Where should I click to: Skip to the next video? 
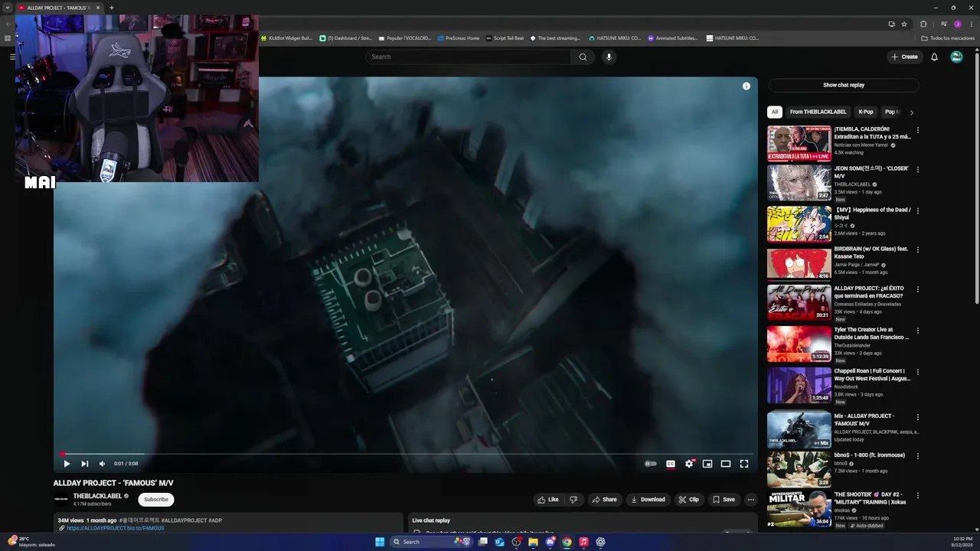(x=84, y=464)
